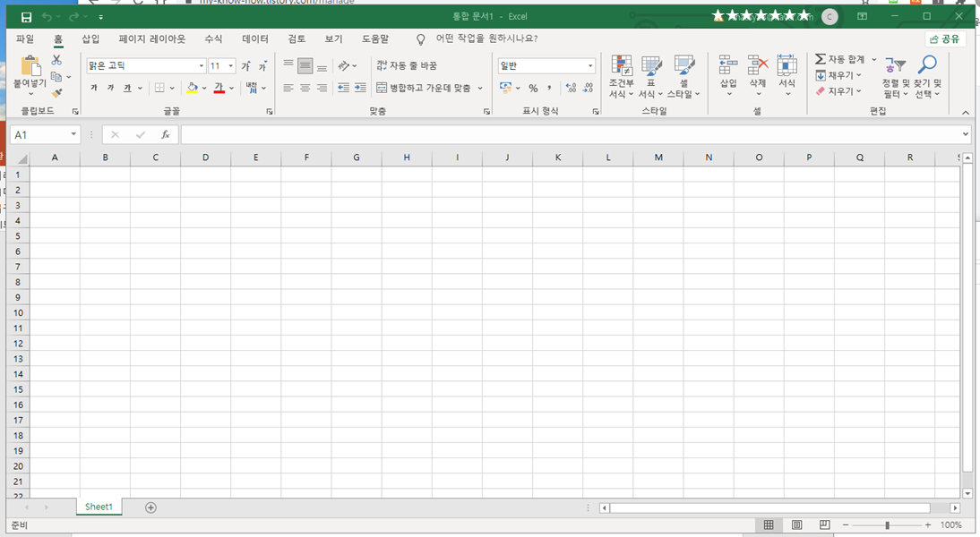Toggle underline formatting
Image resolution: width=980 pixels, height=537 pixels.
point(127,88)
